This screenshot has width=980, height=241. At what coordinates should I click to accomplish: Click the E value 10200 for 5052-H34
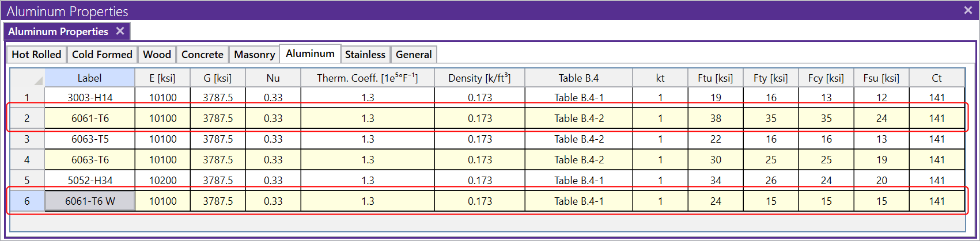click(x=162, y=181)
